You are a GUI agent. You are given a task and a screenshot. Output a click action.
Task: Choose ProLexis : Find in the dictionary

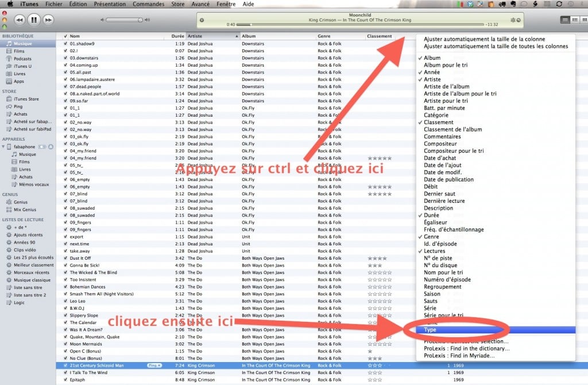click(x=496, y=348)
